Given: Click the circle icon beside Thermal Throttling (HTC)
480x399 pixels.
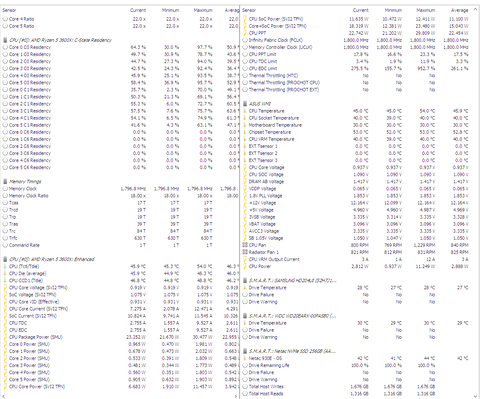Looking at the screenshot, I should (x=245, y=76).
